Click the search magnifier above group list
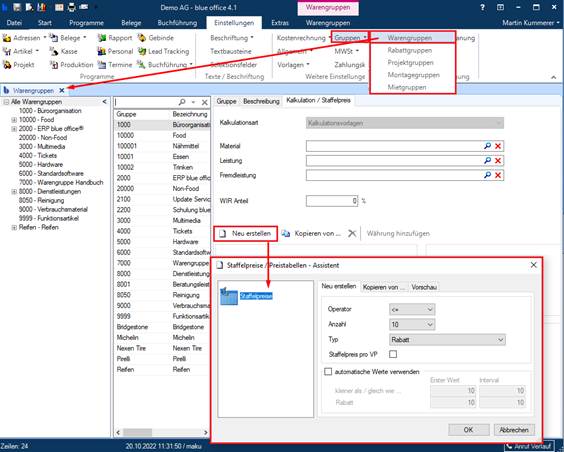Image resolution: width=564 pixels, height=452 pixels. tap(182, 102)
